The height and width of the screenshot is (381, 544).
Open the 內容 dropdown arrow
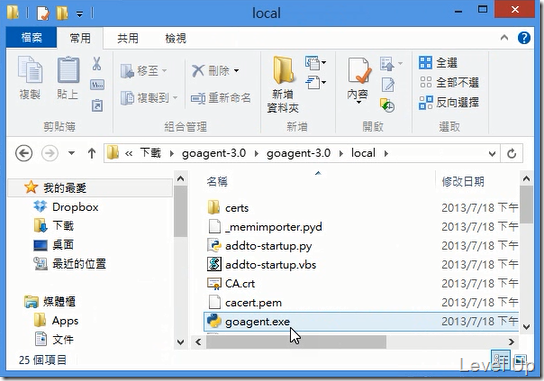coord(358,102)
